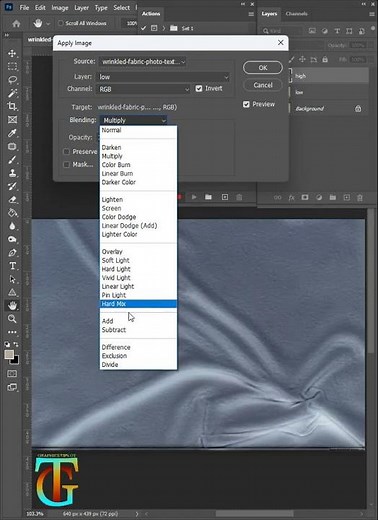Open the Channel dropdown showing RGB
This screenshot has height=520, width=378.
143,89
